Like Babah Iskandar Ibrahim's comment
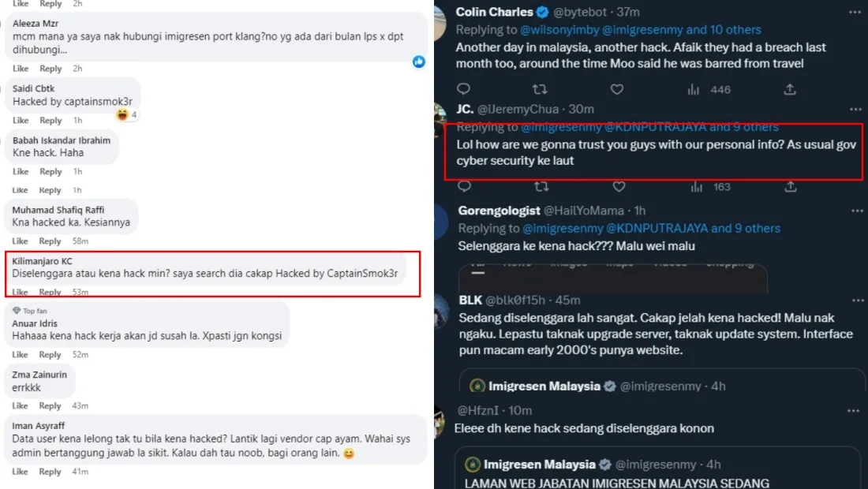Viewport: 868px width, 489px height. pyautogui.click(x=21, y=171)
